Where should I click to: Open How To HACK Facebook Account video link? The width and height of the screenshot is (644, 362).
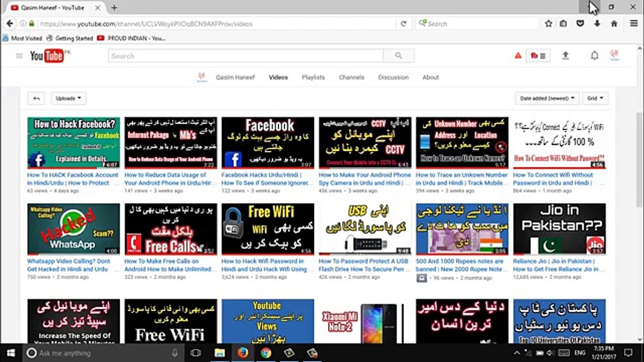coord(73,179)
